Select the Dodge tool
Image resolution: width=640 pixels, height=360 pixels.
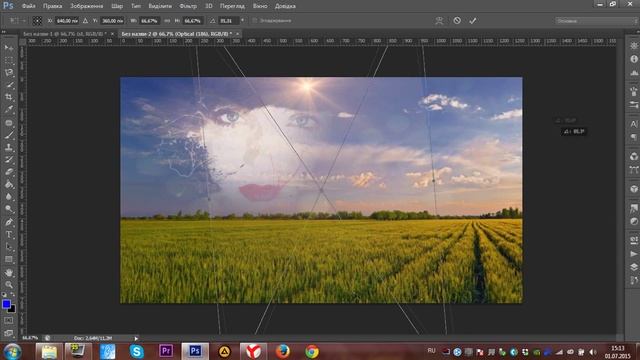coord(9,209)
